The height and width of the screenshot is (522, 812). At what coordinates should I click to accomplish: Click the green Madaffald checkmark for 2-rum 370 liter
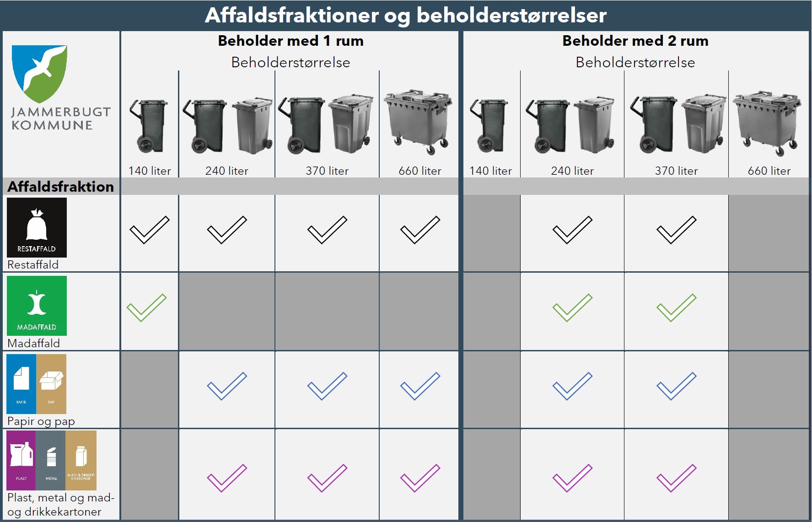pos(676,307)
